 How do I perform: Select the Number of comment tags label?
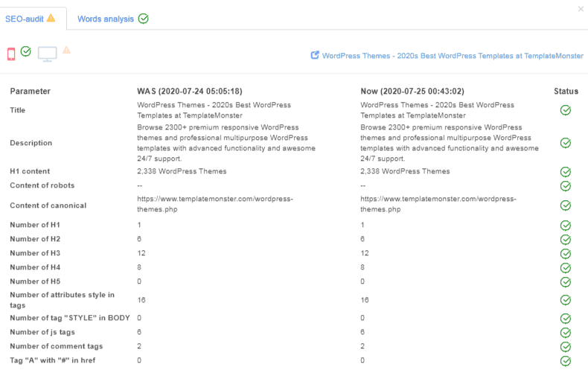point(57,346)
